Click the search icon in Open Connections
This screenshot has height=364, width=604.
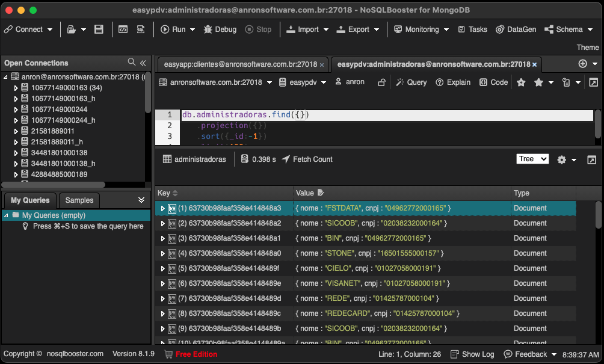click(x=132, y=63)
